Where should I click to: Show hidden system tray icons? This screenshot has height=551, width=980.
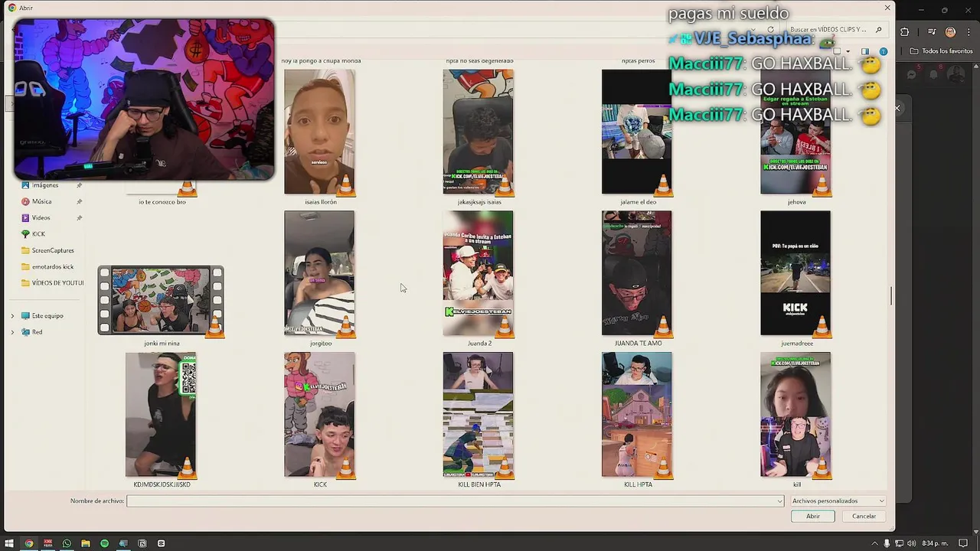point(874,543)
